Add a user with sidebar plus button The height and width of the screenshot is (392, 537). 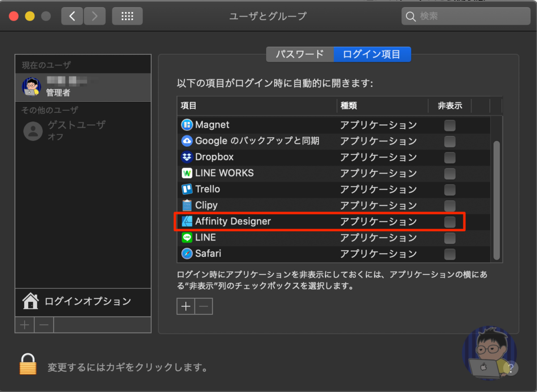coord(25,325)
